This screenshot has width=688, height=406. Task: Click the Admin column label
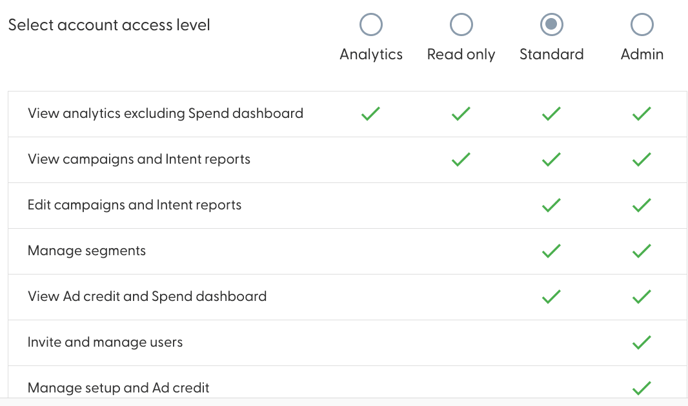coord(642,54)
